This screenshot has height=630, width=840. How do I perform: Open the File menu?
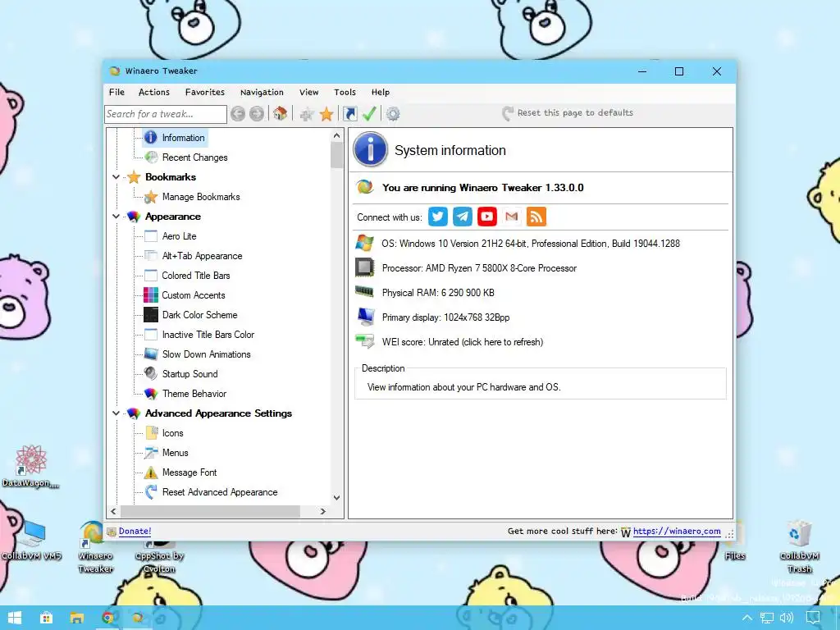116,92
